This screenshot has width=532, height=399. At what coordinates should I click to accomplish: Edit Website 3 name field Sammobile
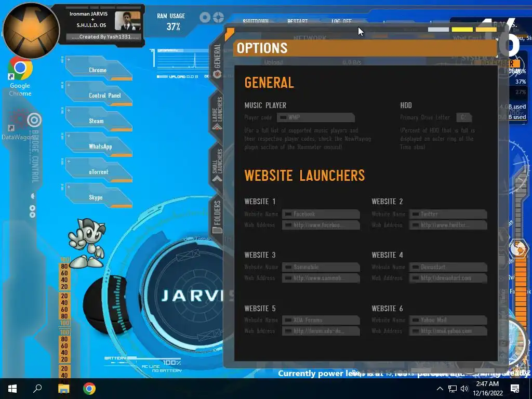click(x=321, y=267)
